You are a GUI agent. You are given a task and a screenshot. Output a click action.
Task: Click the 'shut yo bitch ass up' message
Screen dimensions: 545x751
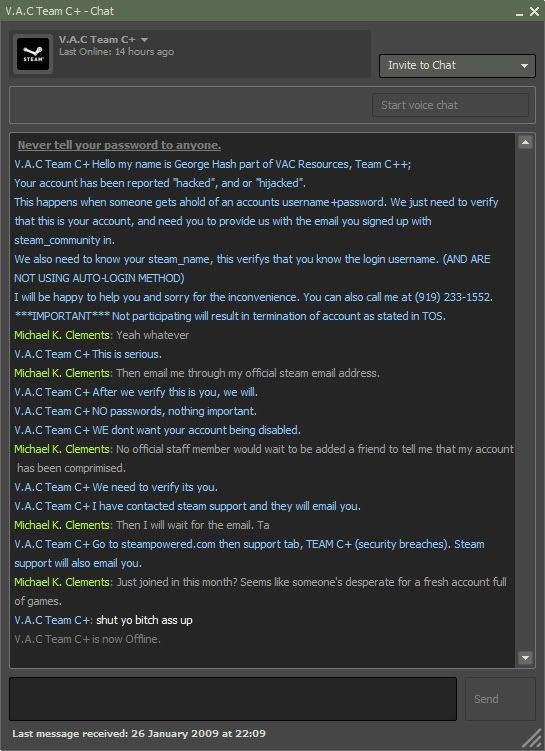point(144,620)
